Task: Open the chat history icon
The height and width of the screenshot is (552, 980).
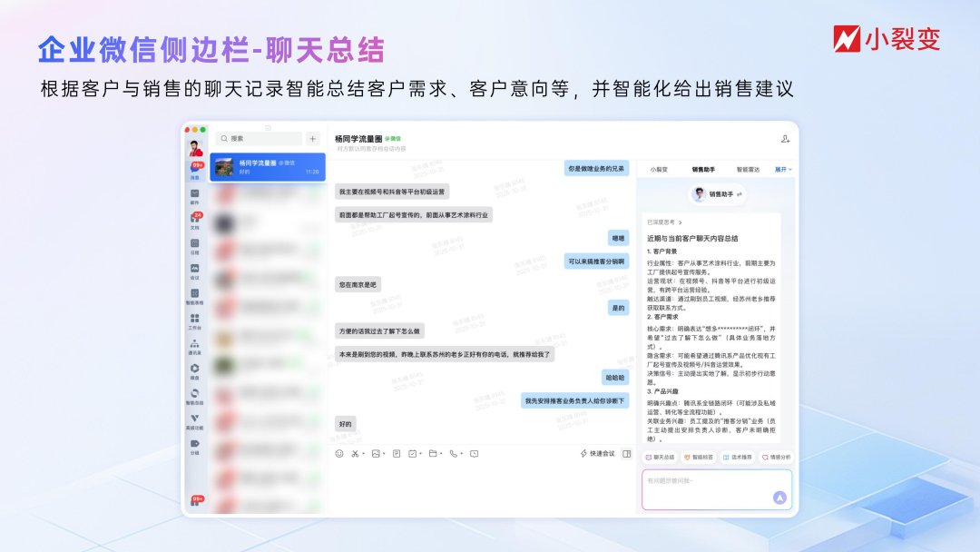Action: [x=475, y=453]
